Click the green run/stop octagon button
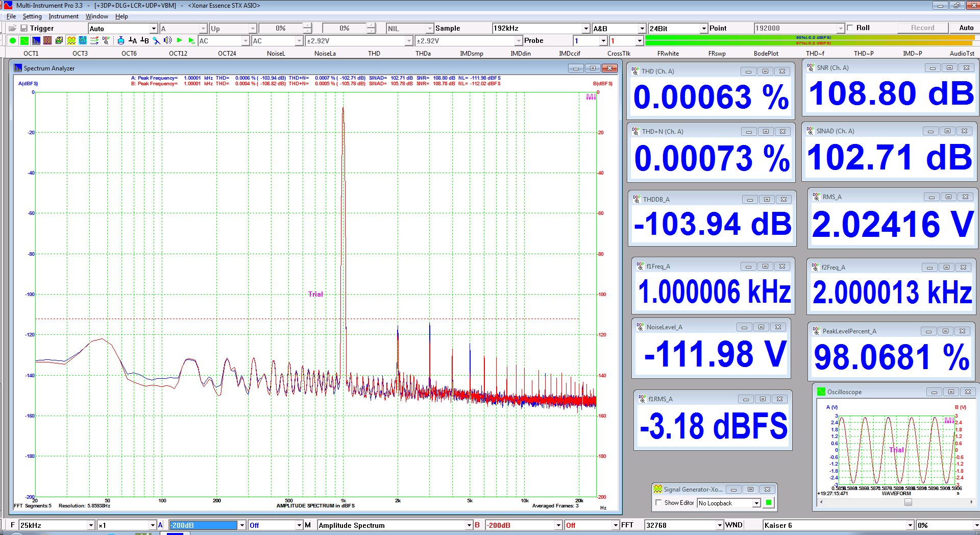Viewport: 980px width, 535px height. (x=12, y=40)
